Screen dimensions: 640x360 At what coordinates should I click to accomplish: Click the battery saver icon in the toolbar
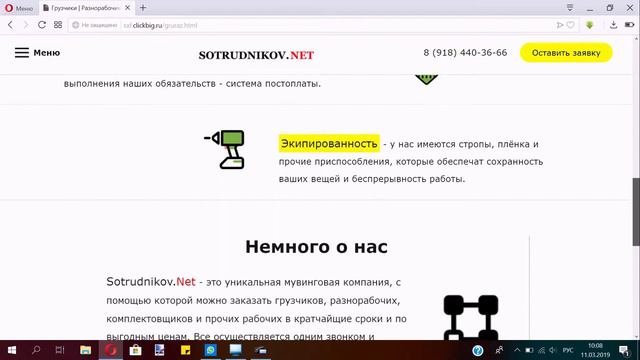tap(629, 25)
